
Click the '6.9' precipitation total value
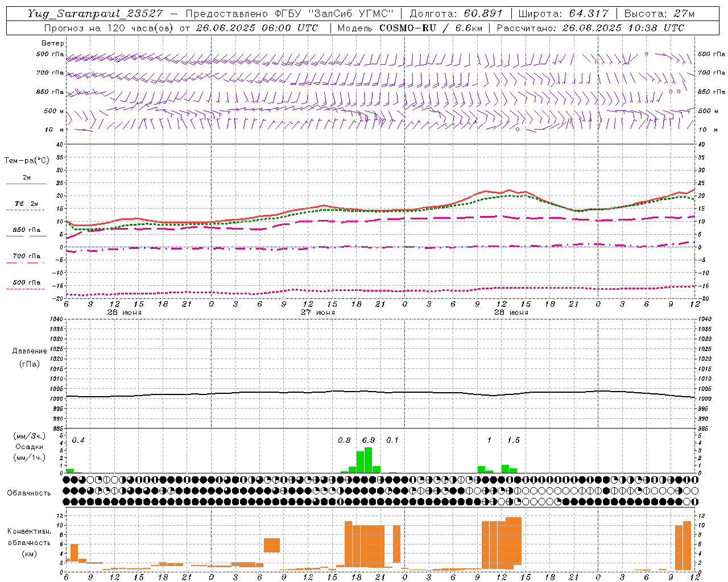click(369, 440)
